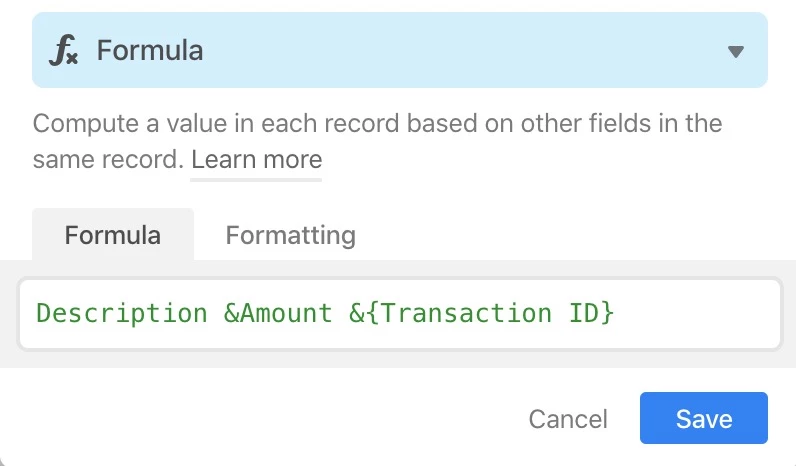This screenshot has width=796, height=466.
Task: Click the fx formula field icon
Action: (63, 50)
